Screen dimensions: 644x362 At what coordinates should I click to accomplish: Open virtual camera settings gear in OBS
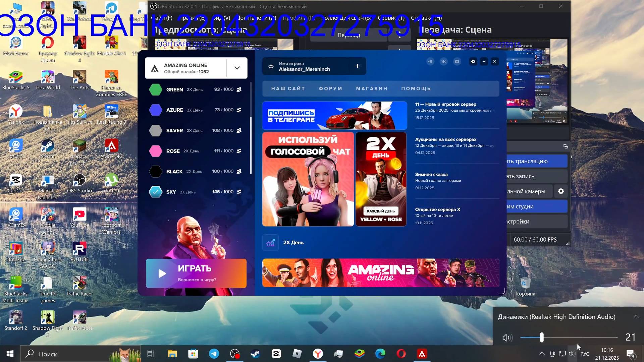point(561,191)
